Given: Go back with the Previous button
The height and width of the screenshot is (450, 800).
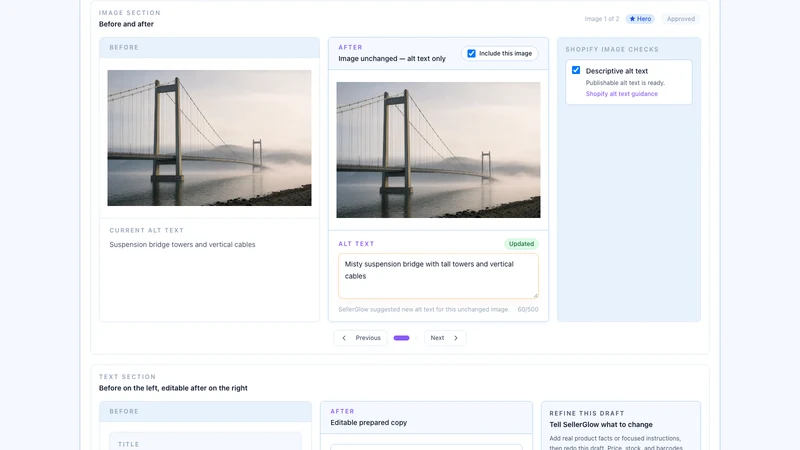Looking at the screenshot, I should pyautogui.click(x=360, y=338).
